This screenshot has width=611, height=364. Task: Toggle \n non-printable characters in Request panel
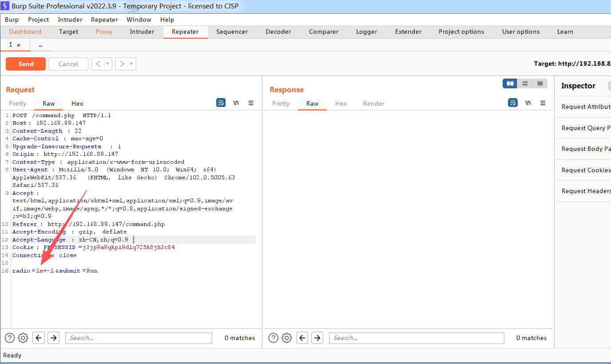point(236,103)
